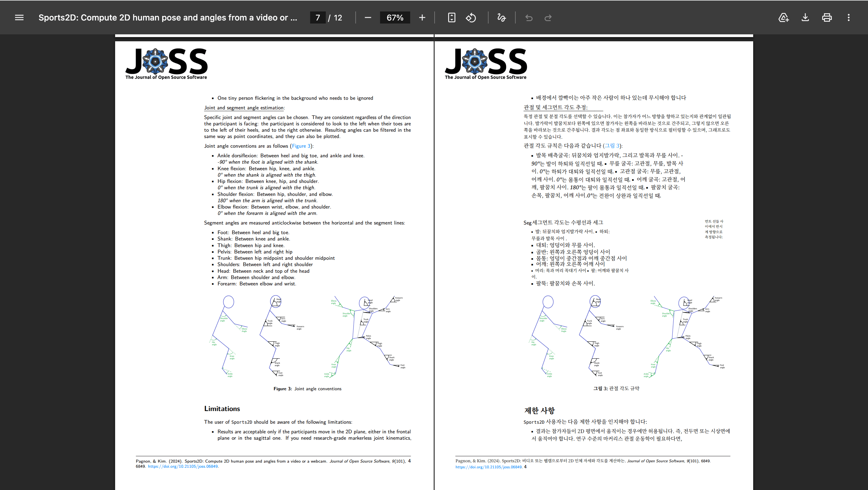
Task: Activate the draw annotation tool
Action: coord(502,17)
